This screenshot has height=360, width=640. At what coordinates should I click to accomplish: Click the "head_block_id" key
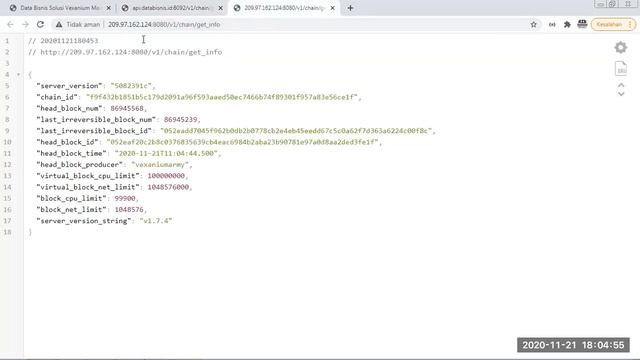click(67, 142)
